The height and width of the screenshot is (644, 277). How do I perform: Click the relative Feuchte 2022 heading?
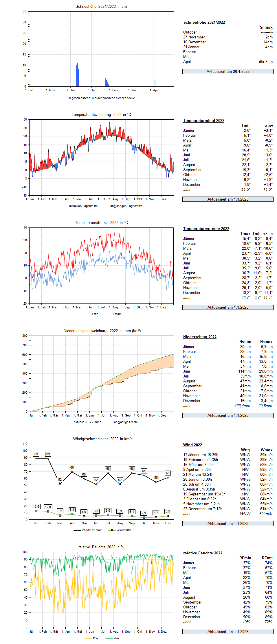[203, 553]
